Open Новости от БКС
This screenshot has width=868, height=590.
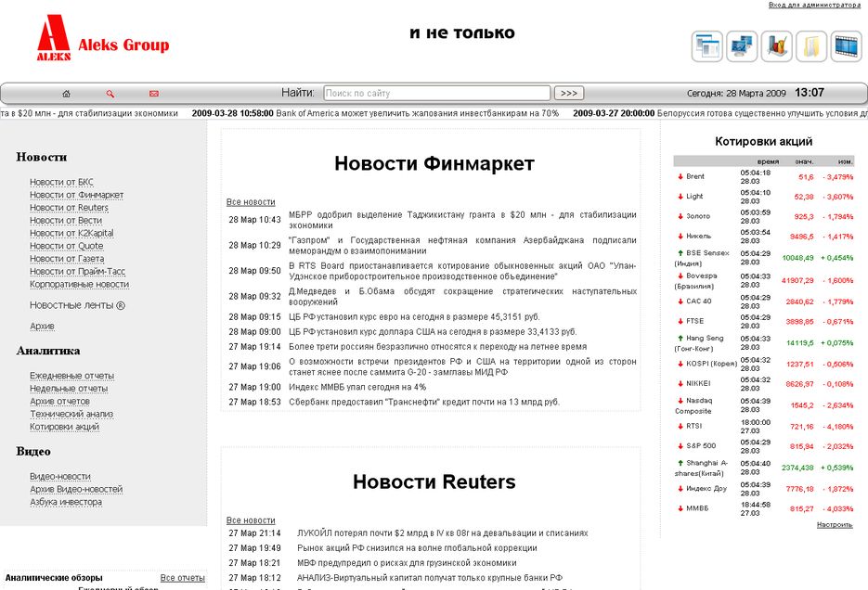(61, 182)
